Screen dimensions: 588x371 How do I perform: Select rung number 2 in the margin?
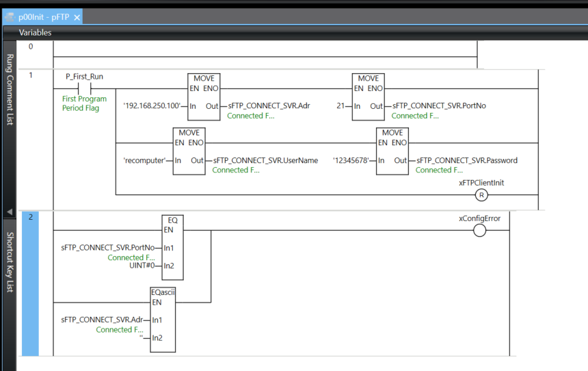tap(30, 217)
